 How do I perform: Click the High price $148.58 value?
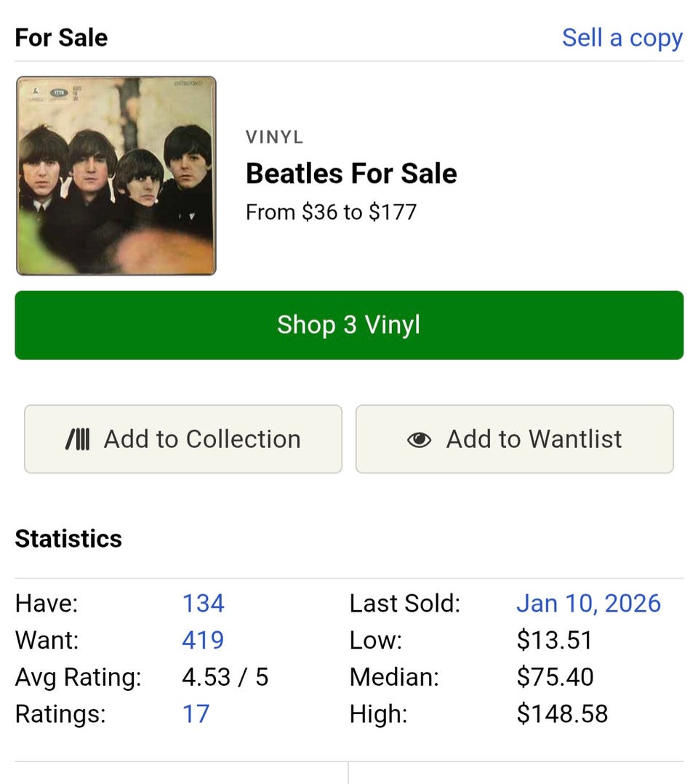coord(562,714)
